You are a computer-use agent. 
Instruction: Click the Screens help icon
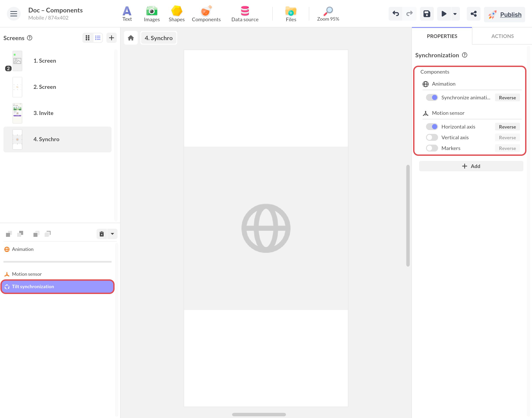coord(30,38)
